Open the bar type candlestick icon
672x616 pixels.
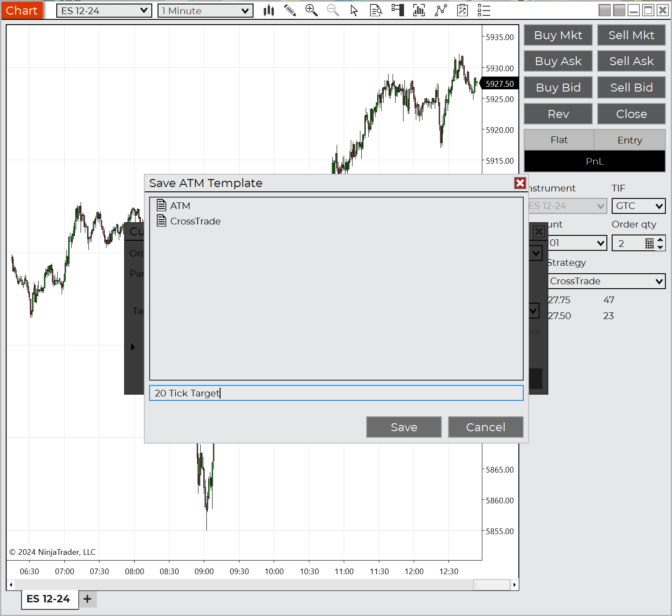[268, 11]
